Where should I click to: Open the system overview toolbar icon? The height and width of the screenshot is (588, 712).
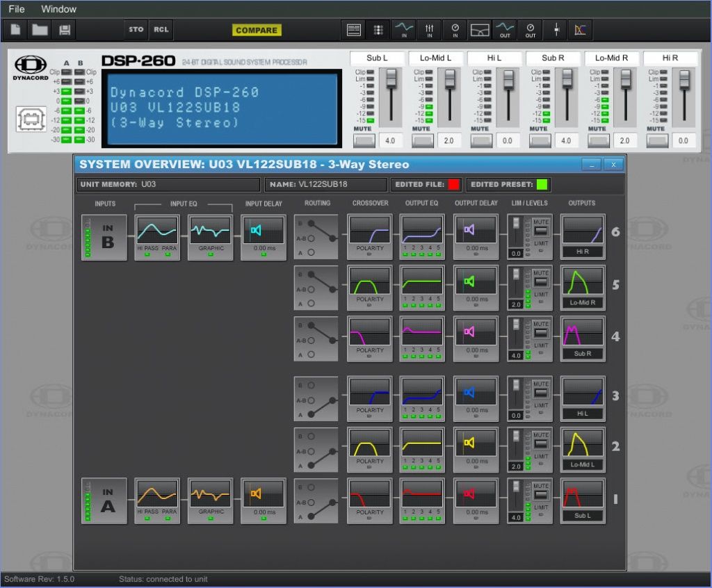pos(354,30)
